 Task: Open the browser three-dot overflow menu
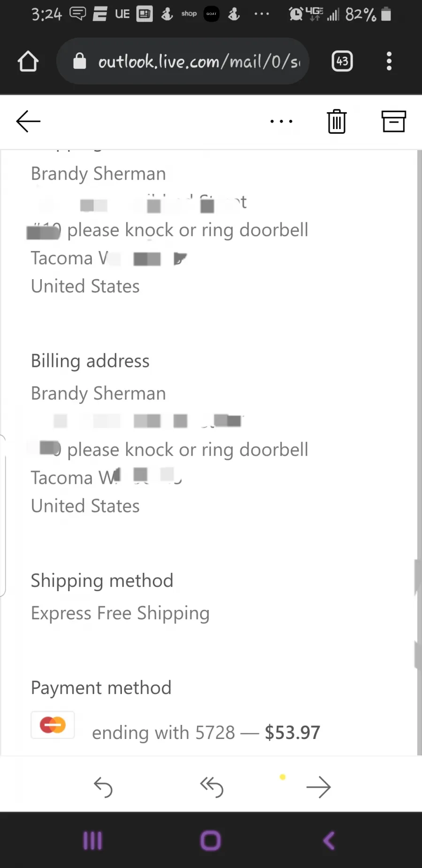pyautogui.click(x=389, y=61)
